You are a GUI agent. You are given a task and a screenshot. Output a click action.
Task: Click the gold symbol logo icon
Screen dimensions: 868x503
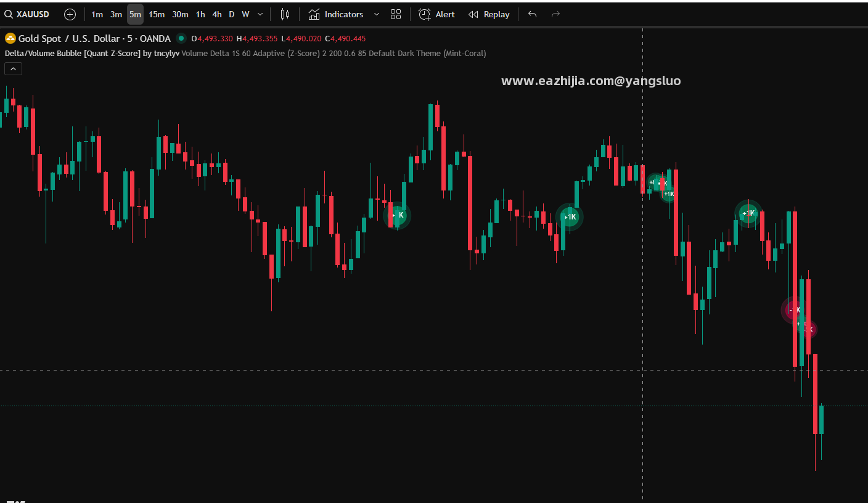click(10, 38)
